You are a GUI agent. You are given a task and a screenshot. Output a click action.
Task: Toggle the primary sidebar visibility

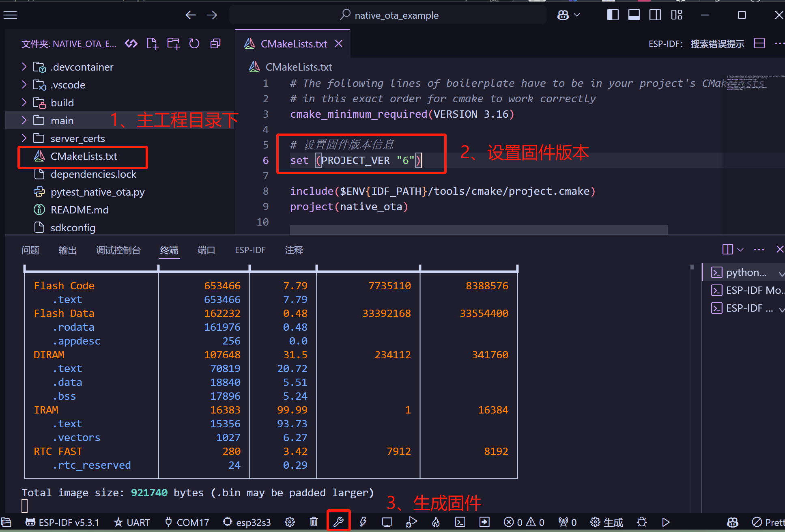tap(613, 15)
